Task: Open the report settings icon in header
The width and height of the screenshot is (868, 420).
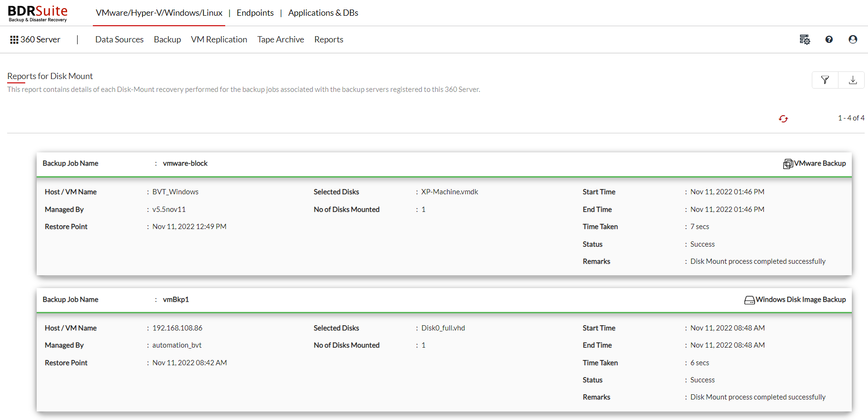Action: point(805,40)
